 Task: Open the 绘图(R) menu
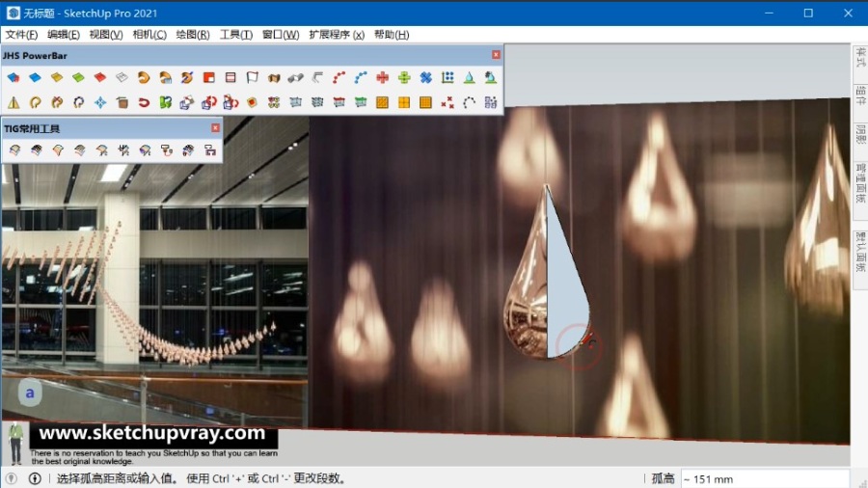click(x=193, y=35)
